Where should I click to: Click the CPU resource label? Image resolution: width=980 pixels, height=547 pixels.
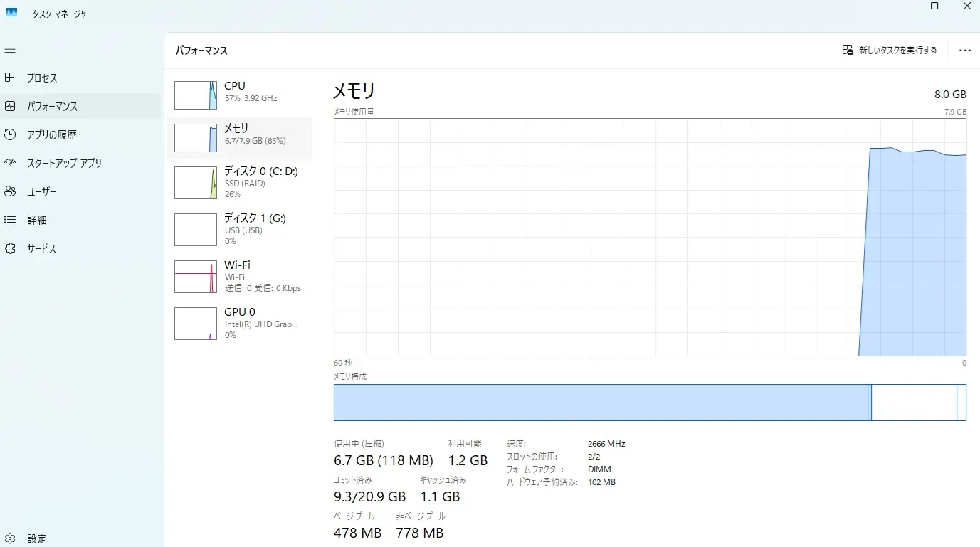click(235, 86)
